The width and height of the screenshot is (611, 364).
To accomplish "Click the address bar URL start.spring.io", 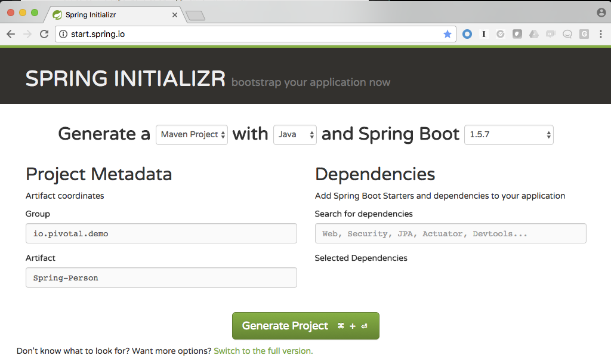I will 98,34.
